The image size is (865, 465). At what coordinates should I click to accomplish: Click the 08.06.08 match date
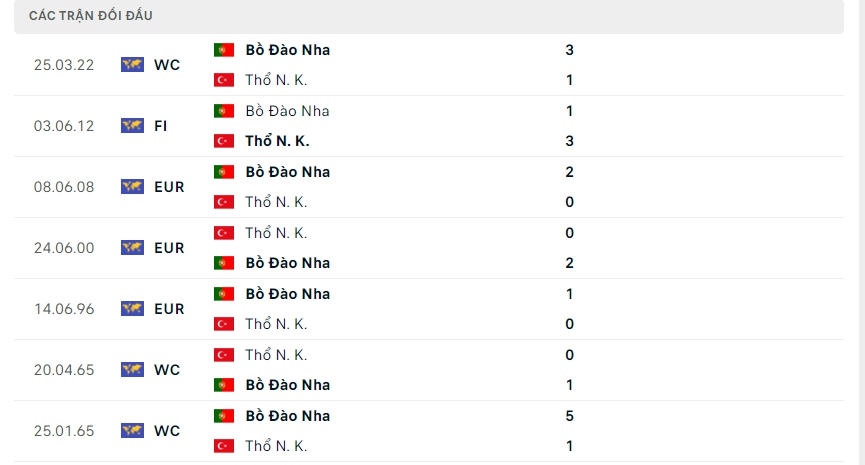[64, 187]
